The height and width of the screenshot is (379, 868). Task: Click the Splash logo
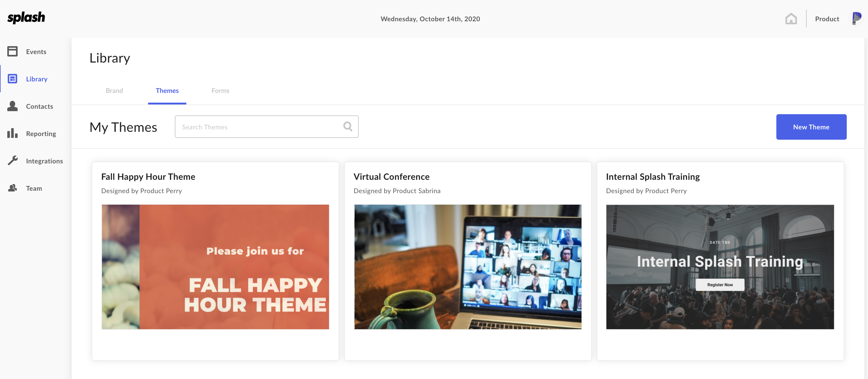pyautogui.click(x=26, y=18)
